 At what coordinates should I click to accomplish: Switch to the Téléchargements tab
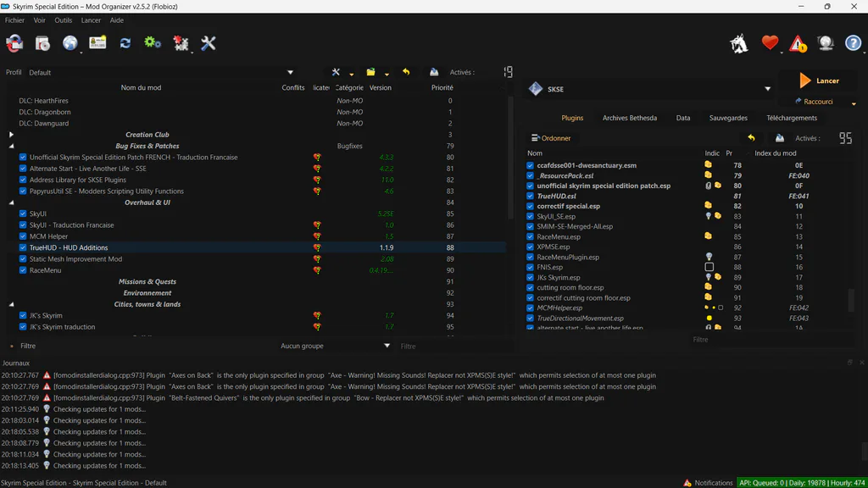click(792, 118)
